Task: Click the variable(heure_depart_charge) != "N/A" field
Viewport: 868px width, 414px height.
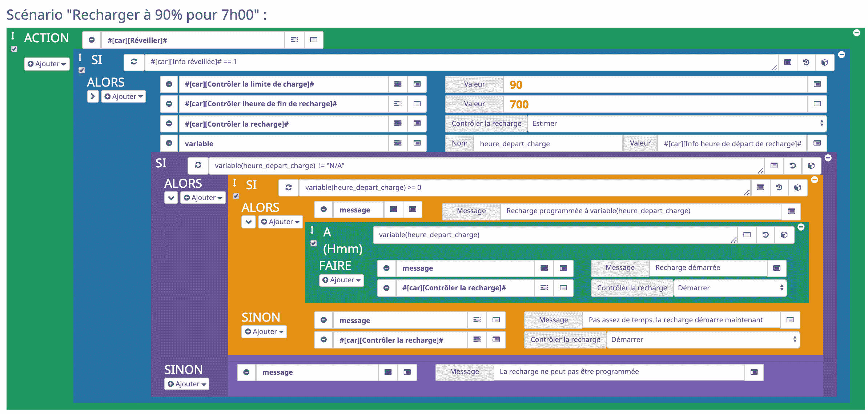Action: click(486, 166)
